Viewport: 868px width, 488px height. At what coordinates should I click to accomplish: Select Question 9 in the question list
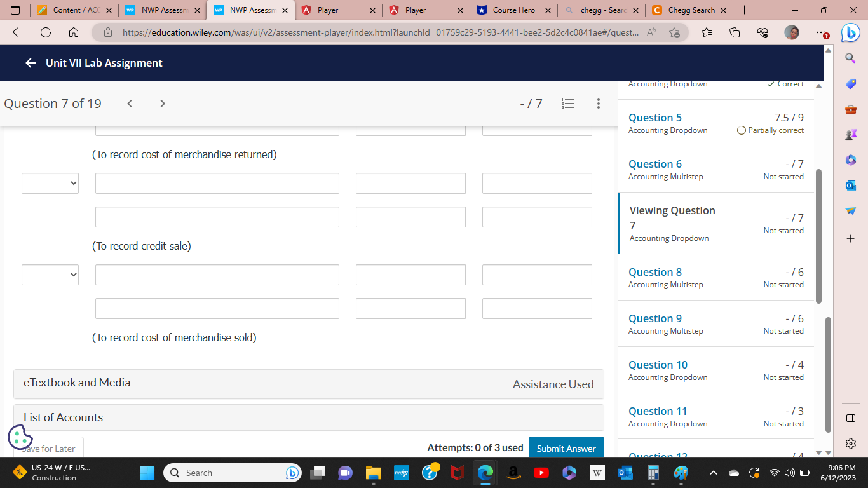(x=655, y=318)
